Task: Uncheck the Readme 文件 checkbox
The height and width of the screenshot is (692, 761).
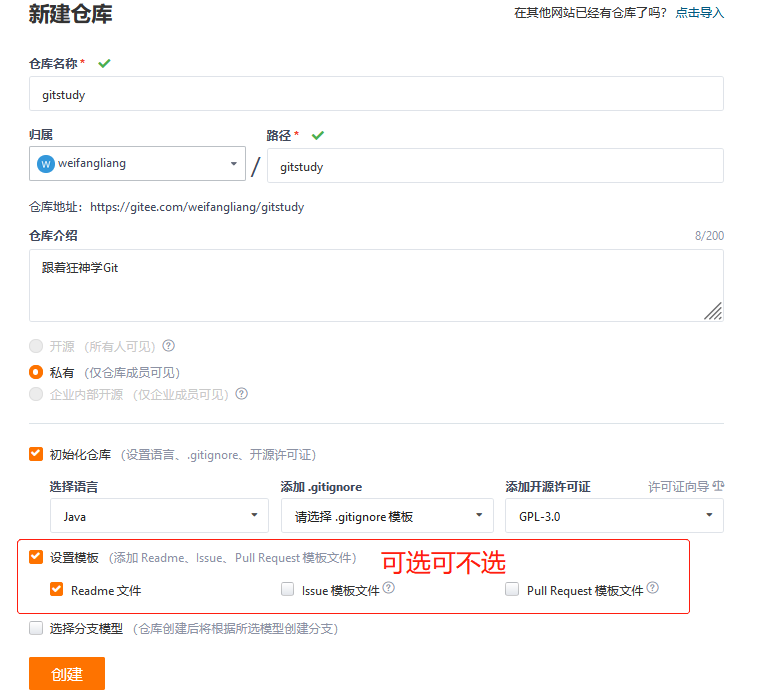Action: pyautogui.click(x=57, y=589)
